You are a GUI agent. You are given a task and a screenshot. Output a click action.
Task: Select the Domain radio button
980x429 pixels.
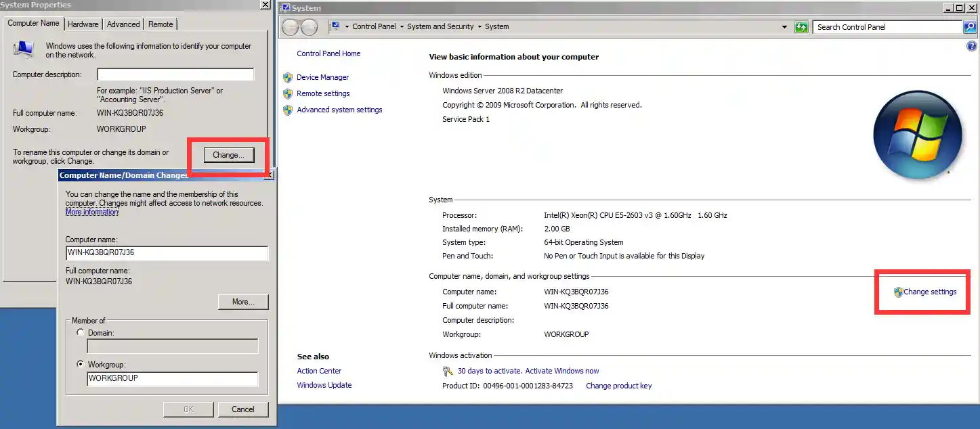(x=81, y=333)
